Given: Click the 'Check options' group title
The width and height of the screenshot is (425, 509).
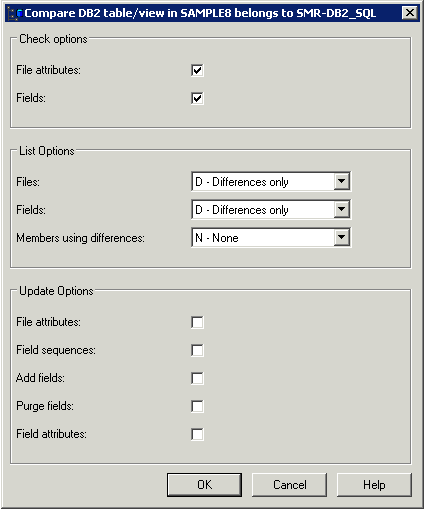Looking at the screenshot, I should coord(53,39).
